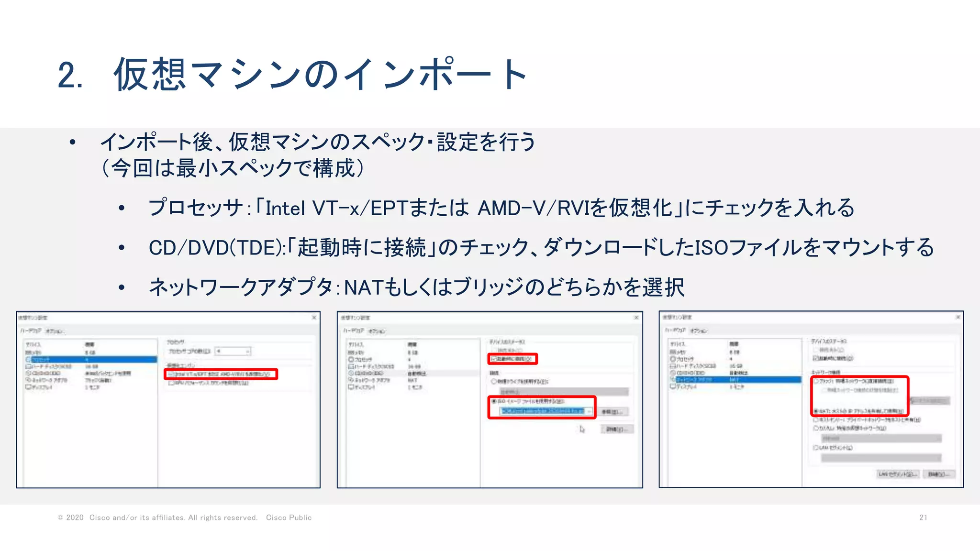Toggle Connect at power on in CD/DVD dialog

(x=494, y=359)
